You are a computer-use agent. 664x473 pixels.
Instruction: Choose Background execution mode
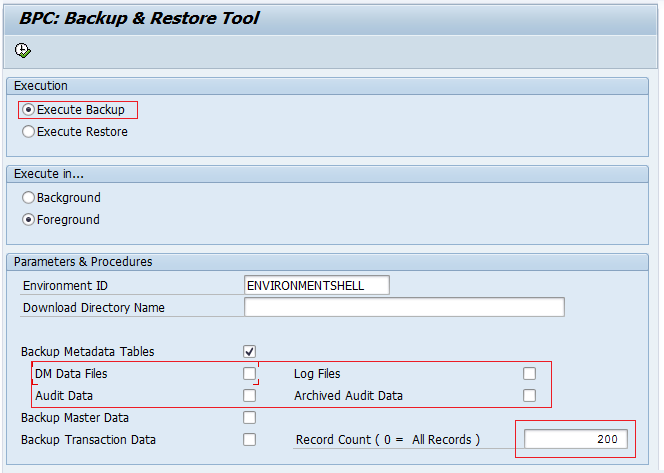pos(29,198)
